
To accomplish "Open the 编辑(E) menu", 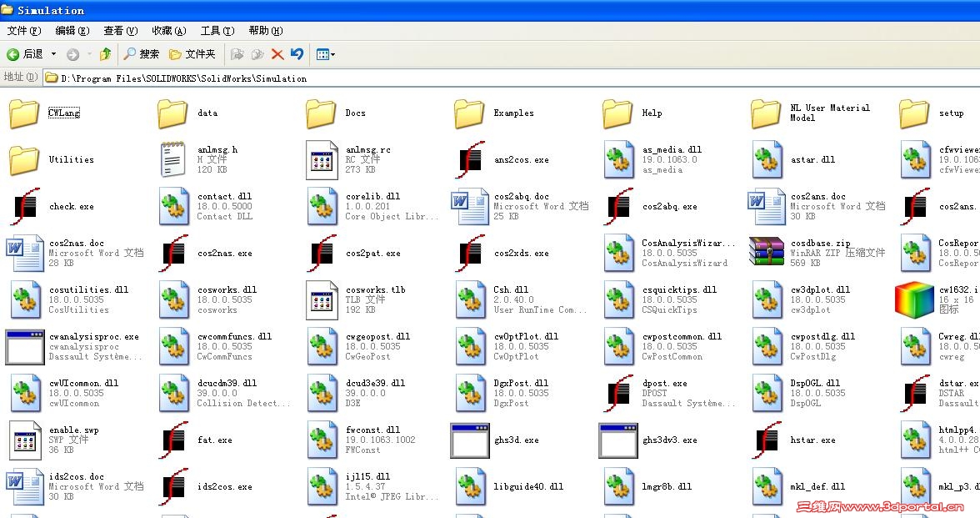I will [x=72, y=31].
